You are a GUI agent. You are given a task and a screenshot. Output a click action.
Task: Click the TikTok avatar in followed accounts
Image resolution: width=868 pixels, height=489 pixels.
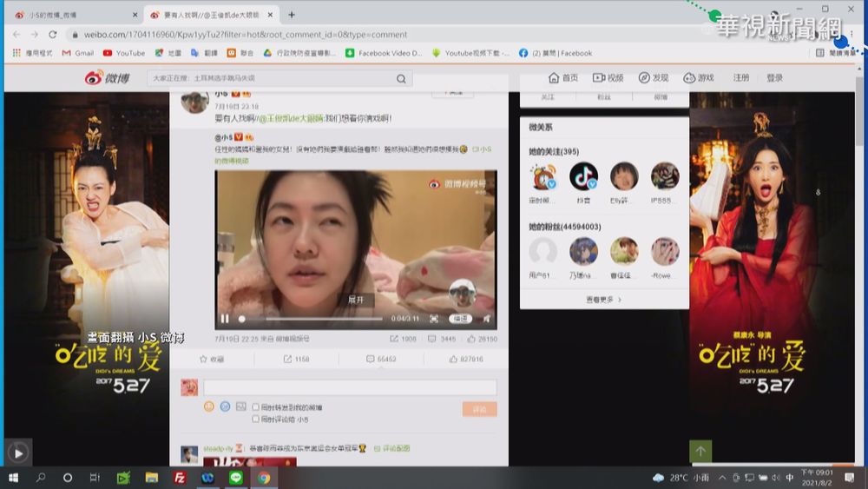583,176
